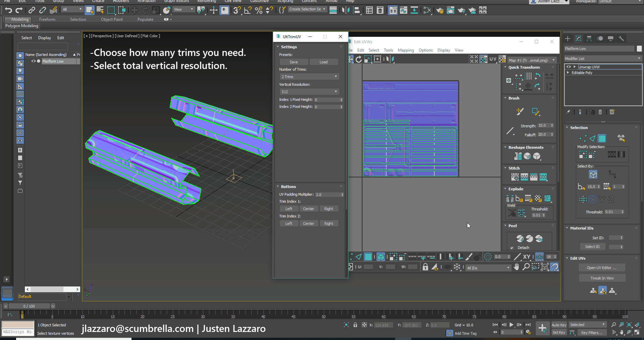Open the Modifier List dropdown
Viewport: 644px width, 340px height.
click(x=603, y=59)
